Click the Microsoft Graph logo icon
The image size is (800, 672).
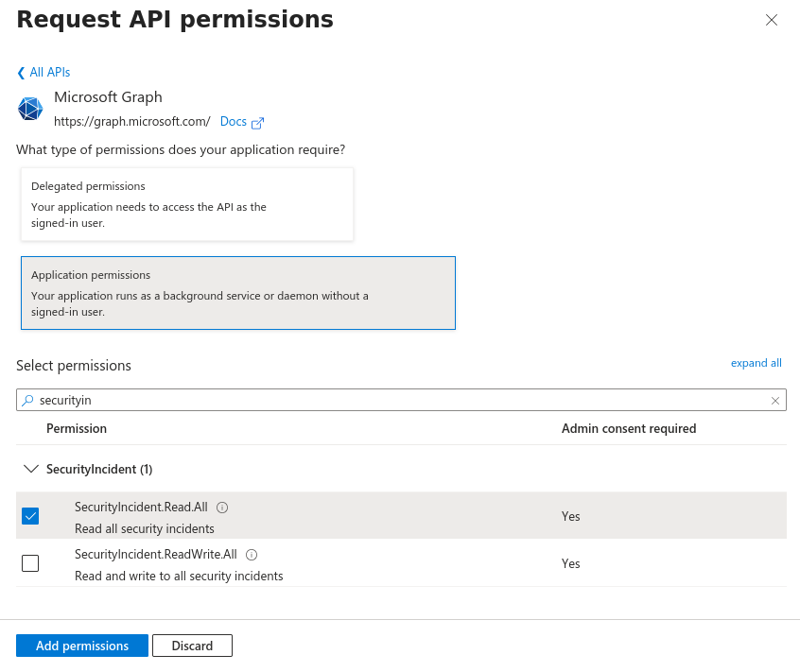(x=30, y=109)
